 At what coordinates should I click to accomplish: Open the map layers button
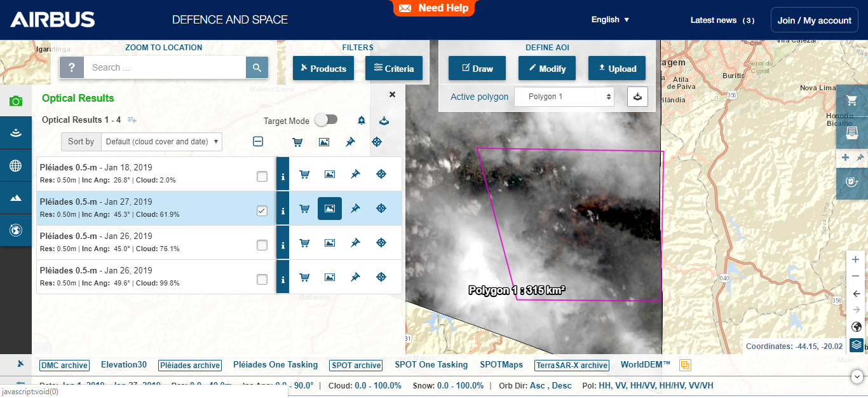(x=857, y=345)
